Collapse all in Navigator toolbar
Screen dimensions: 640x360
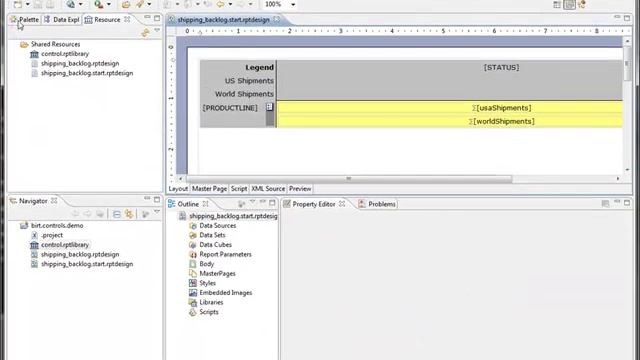tap(117, 214)
